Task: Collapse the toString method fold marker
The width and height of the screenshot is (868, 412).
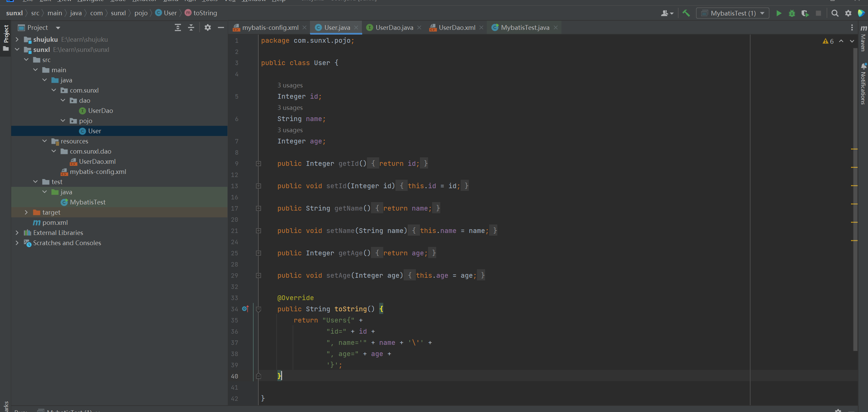Action: coord(258,309)
